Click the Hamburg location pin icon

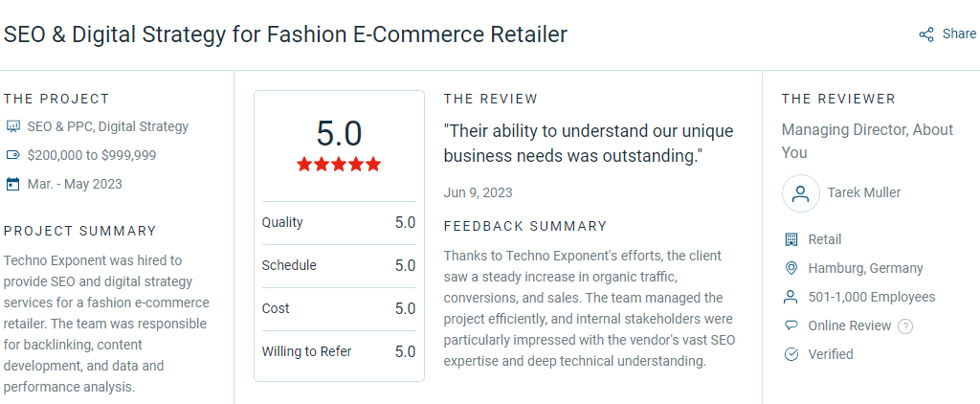click(x=791, y=268)
